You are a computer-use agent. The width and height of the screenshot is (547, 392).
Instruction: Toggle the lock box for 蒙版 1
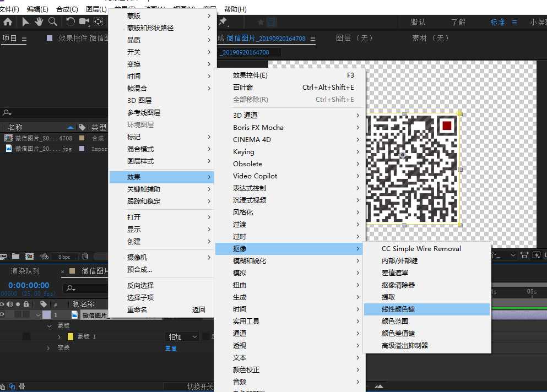pos(26,336)
